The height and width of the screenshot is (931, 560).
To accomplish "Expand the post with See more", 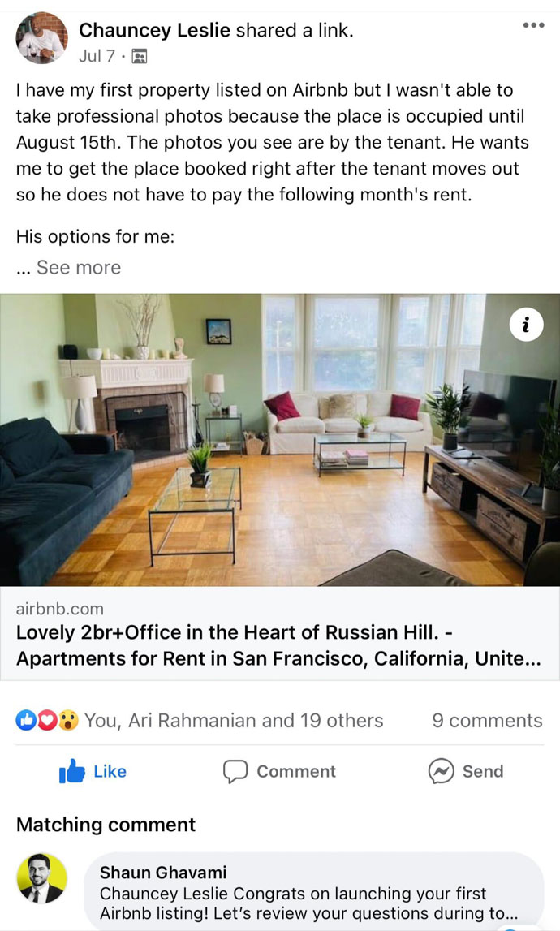I will coord(79,267).
